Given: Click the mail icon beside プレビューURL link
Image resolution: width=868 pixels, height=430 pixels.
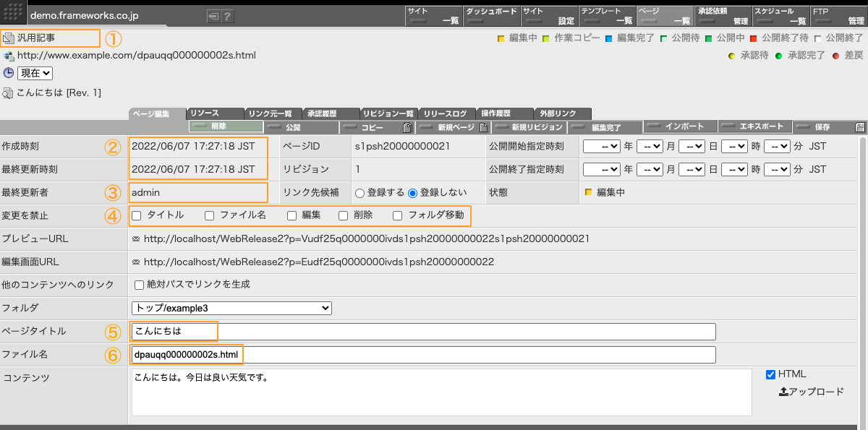Looking at the screenshot, I should pos(136,238).
